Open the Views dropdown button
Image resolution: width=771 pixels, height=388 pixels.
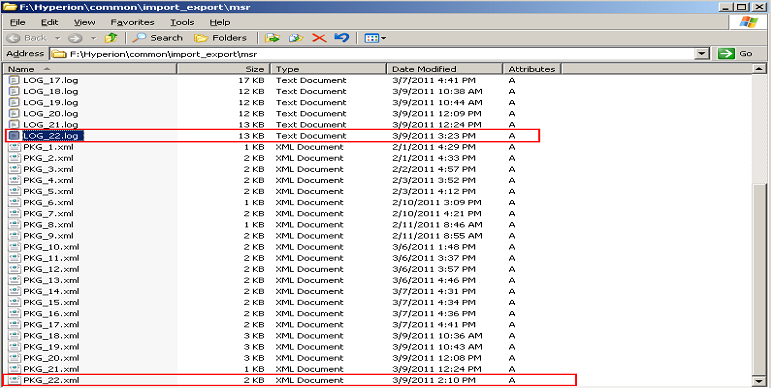[375, 38]
